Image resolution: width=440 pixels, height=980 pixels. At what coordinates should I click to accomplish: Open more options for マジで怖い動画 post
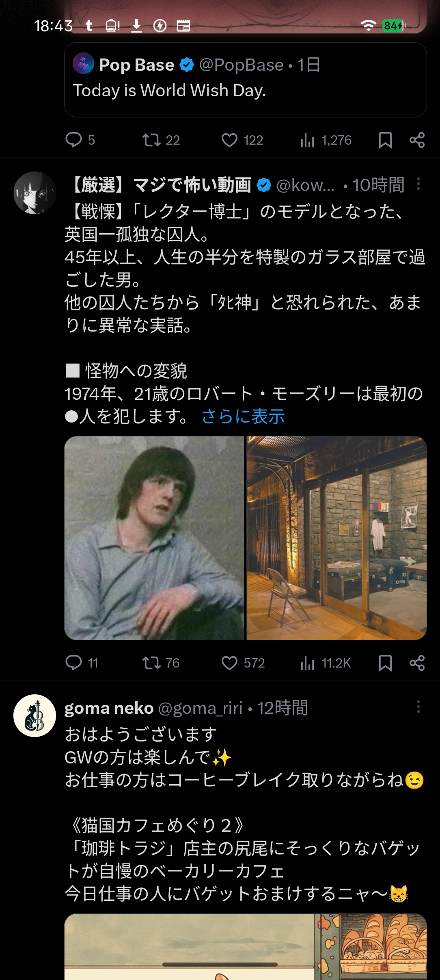pos(418,184)
